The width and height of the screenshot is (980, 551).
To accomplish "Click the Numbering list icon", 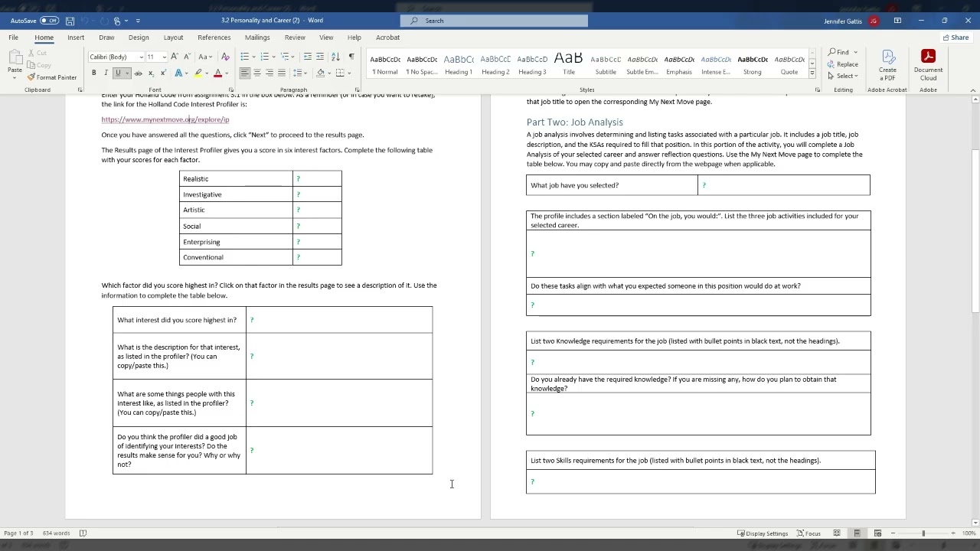I will 264,57.
